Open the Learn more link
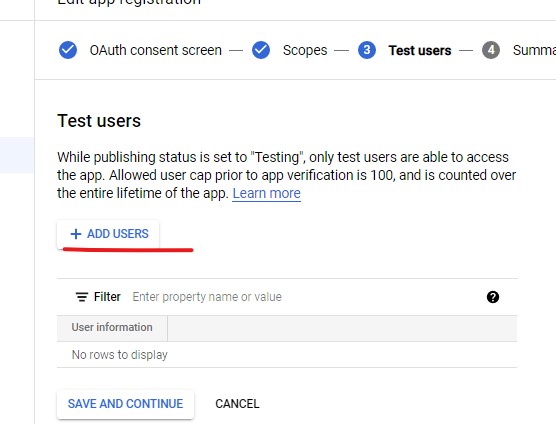 pyautogui.click(x=267, y=194)
